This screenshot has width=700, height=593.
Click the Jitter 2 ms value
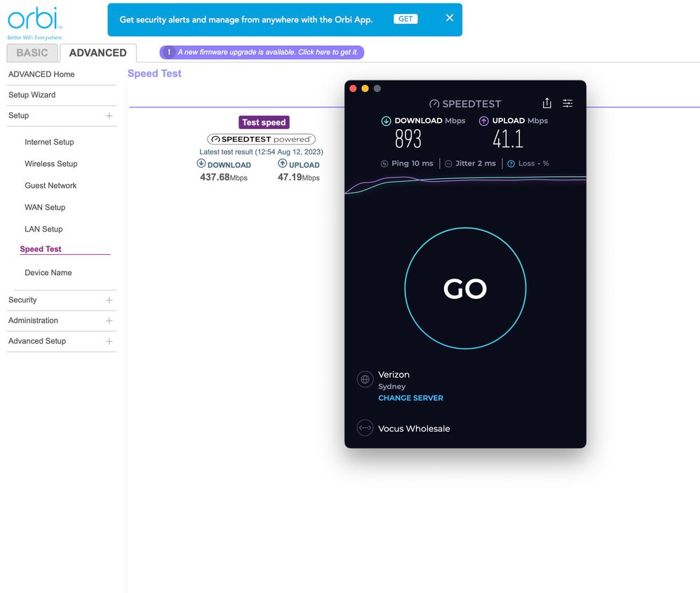tap(476, 164)
